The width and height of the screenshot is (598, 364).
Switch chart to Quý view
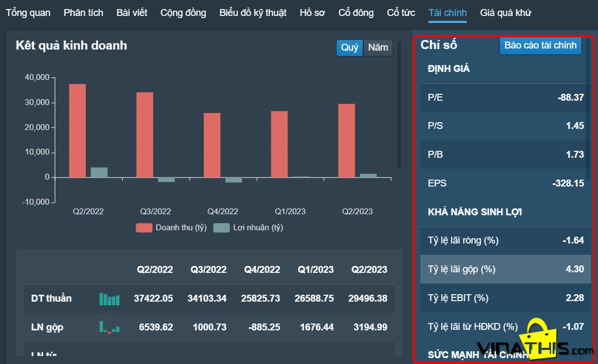[x=350, y=47]
